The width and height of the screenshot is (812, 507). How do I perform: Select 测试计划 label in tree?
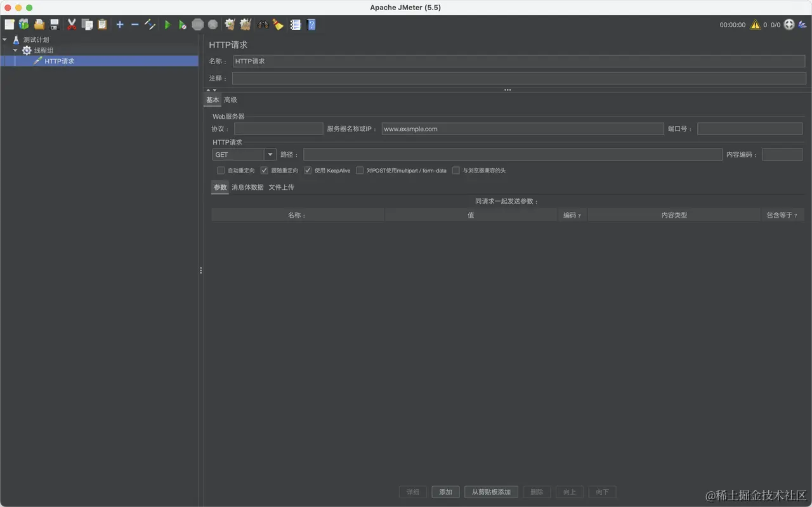tap(36, 40)
